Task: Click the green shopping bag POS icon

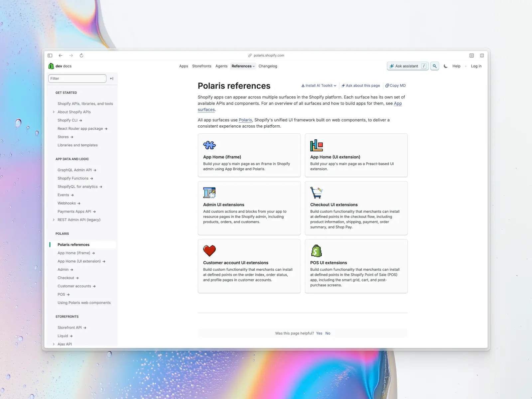Action: coord(316,251)
